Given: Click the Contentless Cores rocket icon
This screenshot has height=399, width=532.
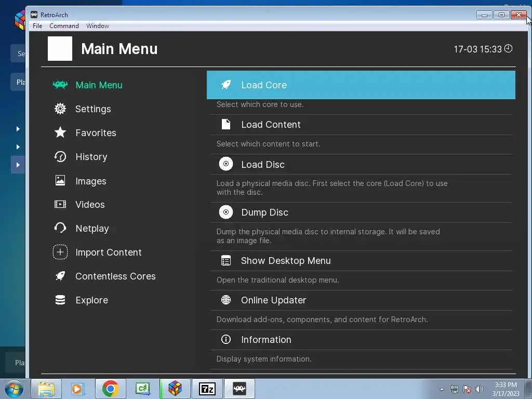Looking at the screenshot, I should click(x=60, y=276).
